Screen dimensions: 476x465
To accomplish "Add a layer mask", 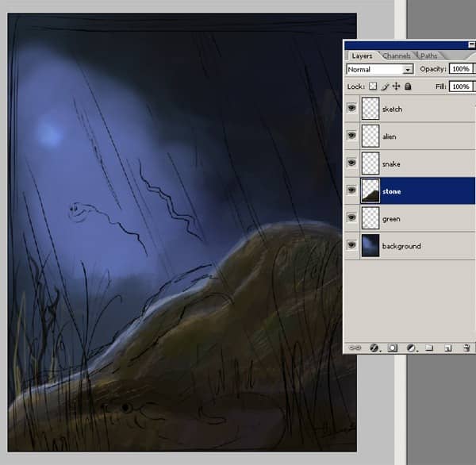I will tap(392, 348).
